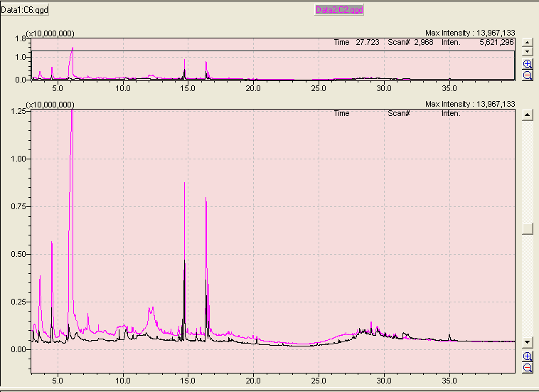Screen dimensions: 539x392
Task: Select the Data2:C2.qgd file label
Action: click(339, 11)
